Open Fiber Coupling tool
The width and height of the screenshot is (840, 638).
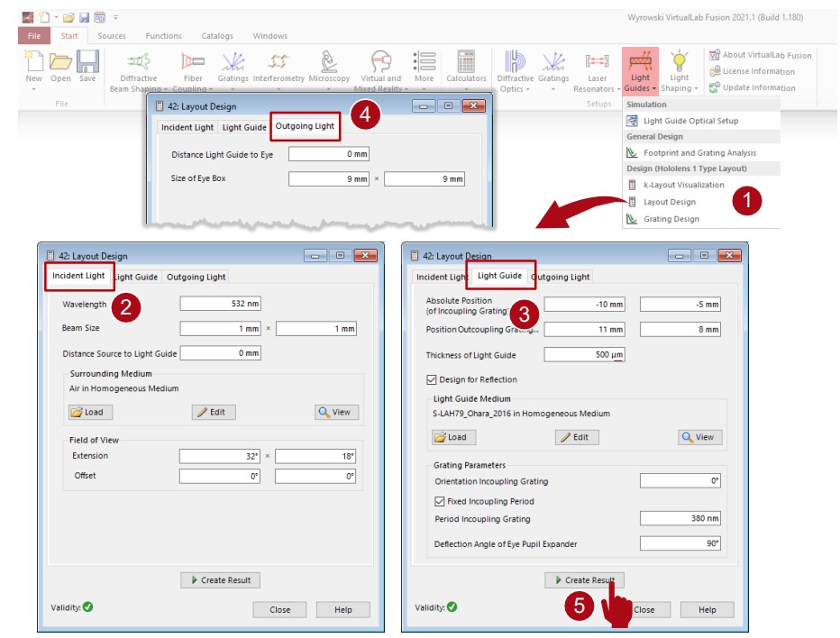(x=193, y=70)
